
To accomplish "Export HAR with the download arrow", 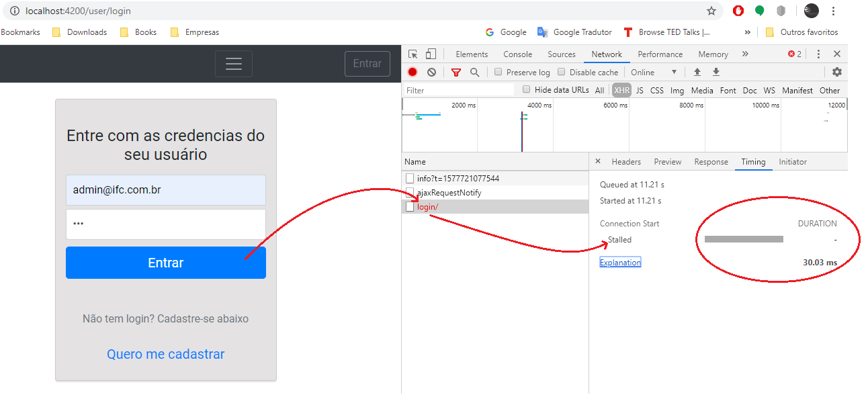I will 716,72.
